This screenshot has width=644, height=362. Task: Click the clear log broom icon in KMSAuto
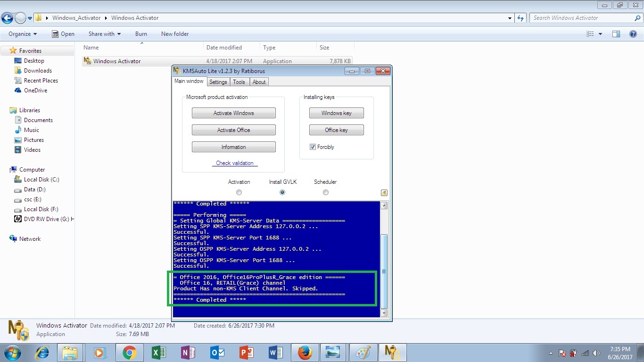pyautogui.click(x=384, y=192)
